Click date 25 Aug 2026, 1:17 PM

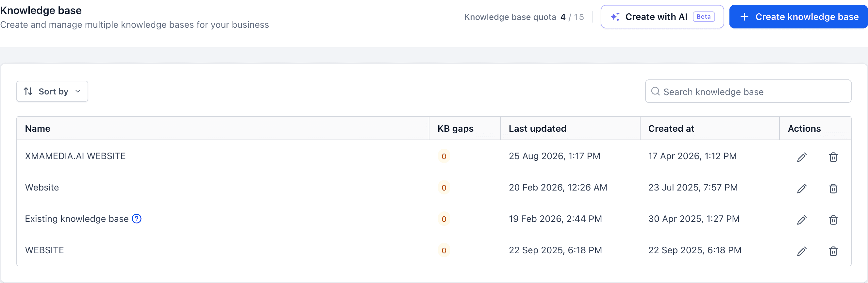[x=554, y=156]
